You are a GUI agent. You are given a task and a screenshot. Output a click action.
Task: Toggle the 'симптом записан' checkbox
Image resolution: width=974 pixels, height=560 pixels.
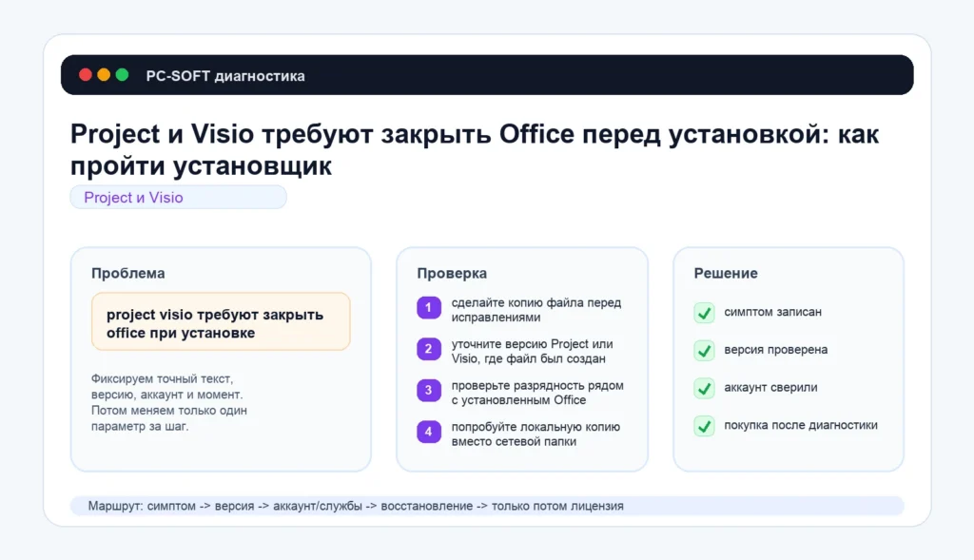705,312
